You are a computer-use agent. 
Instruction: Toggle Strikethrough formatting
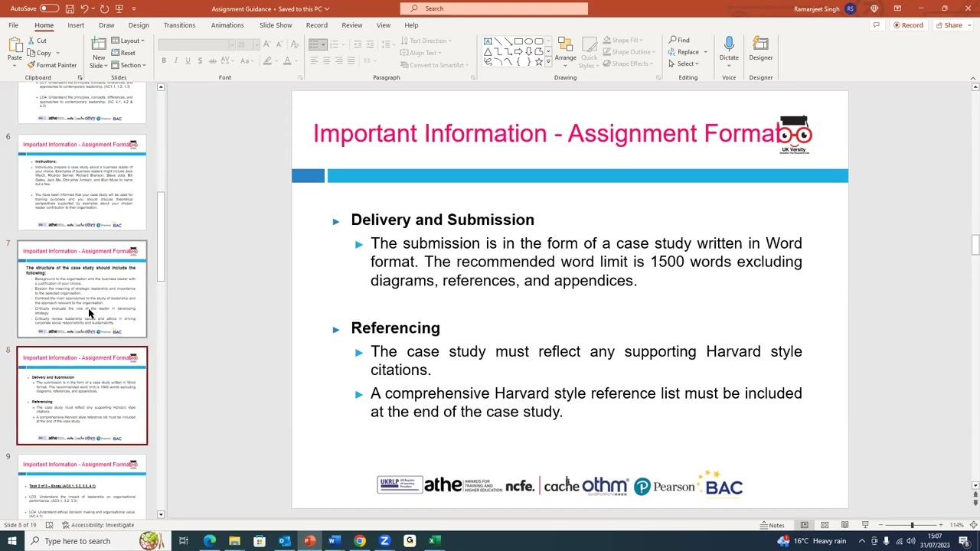pos(212,61)
